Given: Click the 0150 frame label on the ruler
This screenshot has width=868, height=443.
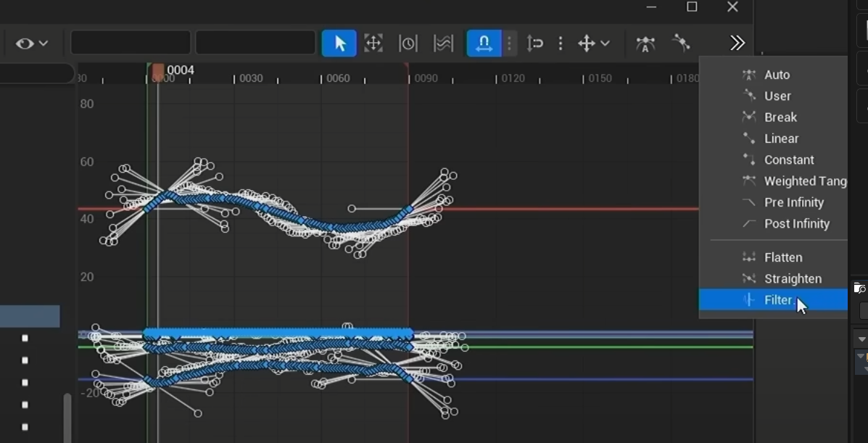Looking at the screenshot, I should 600,78.
